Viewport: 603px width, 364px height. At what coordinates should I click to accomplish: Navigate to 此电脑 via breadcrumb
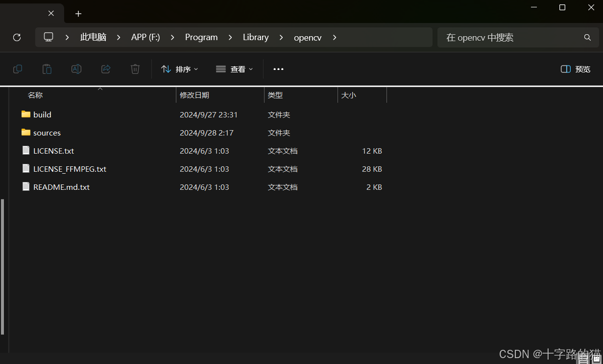(x=93, y=37)
